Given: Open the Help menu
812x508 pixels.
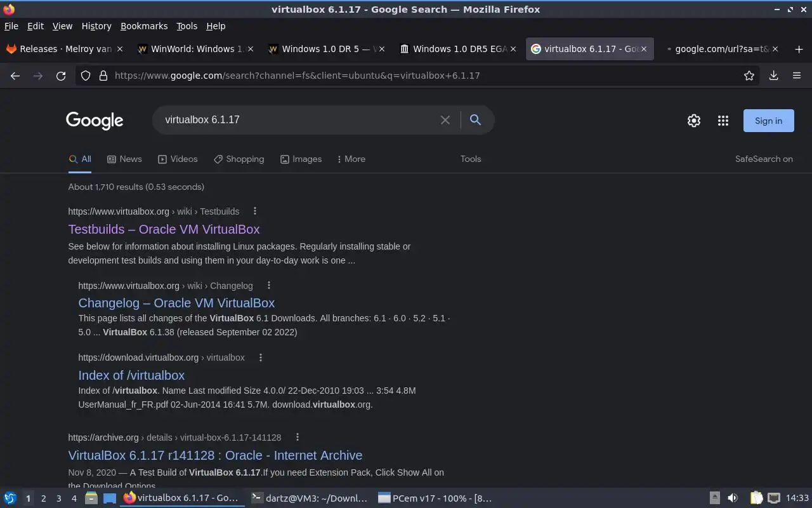Looking at the screenshot, I should coord(216,26).
